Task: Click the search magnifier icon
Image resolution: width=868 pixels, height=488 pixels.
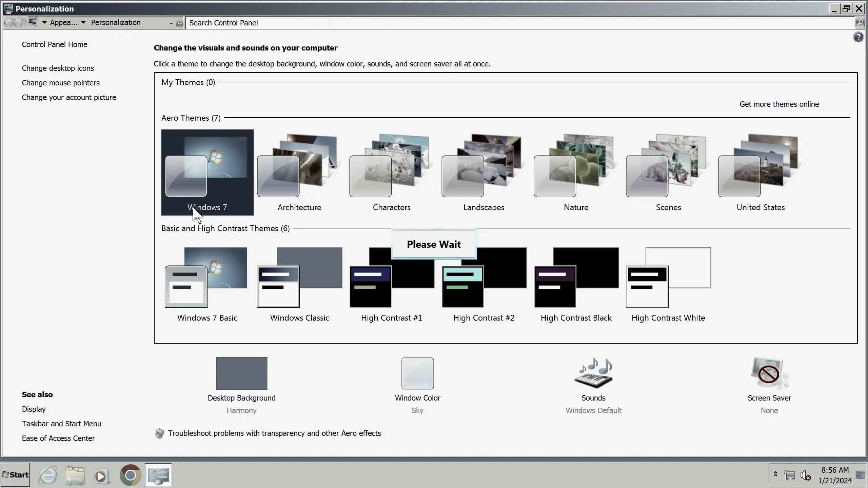Action: [859, 23]
